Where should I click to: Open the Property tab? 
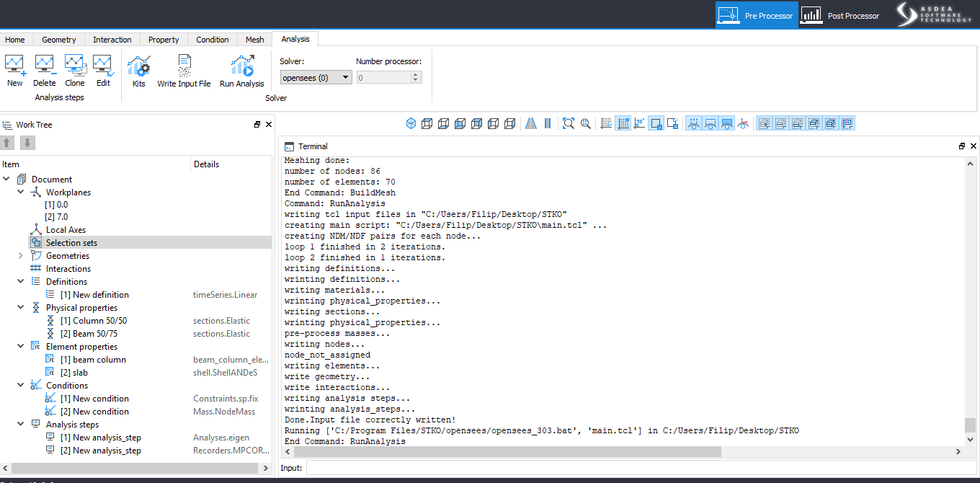pos(164,40)
